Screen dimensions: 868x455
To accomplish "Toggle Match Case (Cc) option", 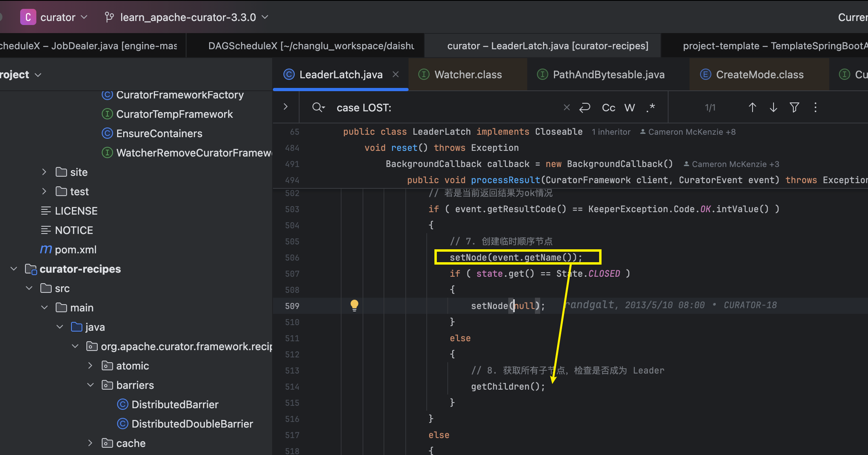I will [608, 108].
